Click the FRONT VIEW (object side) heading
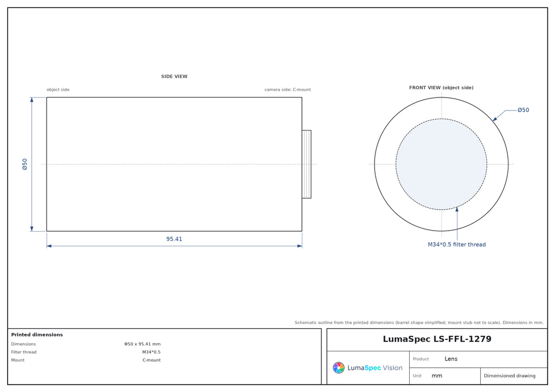 [x=441, y=88]
